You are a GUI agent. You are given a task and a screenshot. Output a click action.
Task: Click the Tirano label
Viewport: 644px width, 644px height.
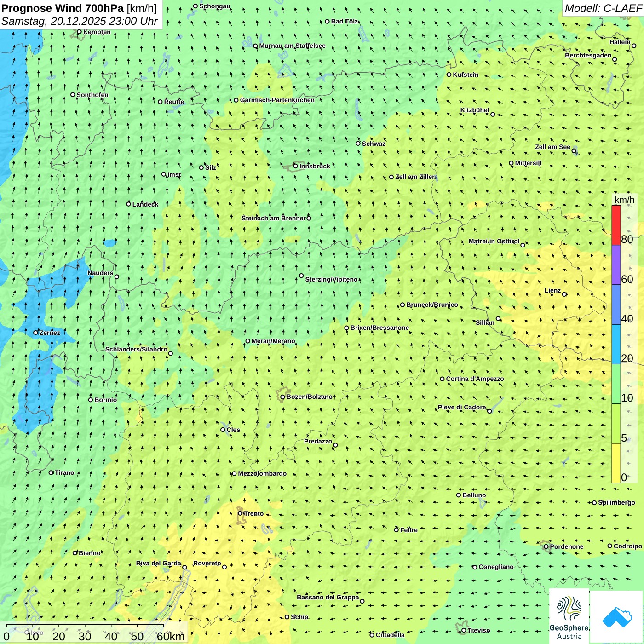tap(64, 472)
